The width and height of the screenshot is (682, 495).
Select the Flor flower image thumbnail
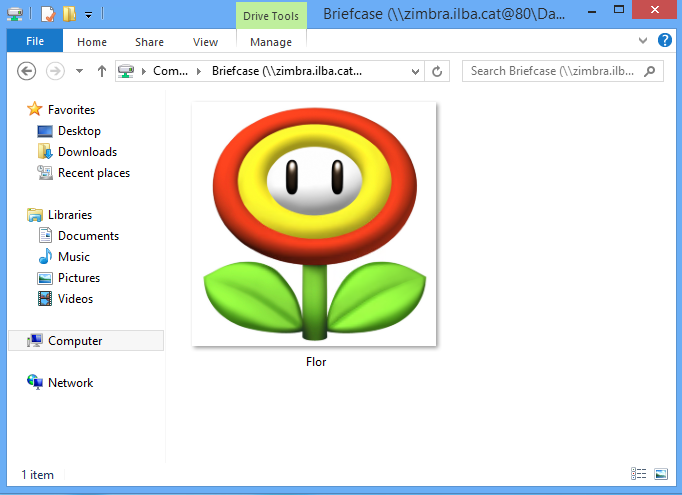[x=314, y=224]
